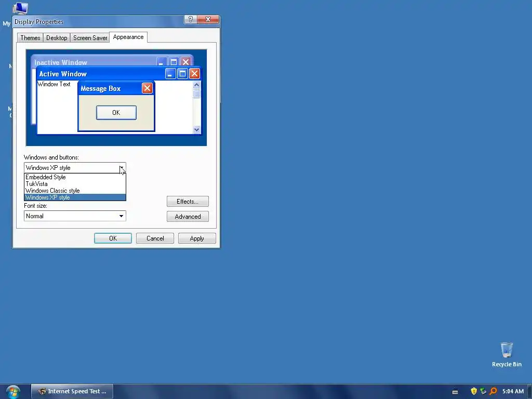This screenshot has width=532, height=399.
Task: Click the preview scrollbar thumb
Action: (x=196, y=94)
